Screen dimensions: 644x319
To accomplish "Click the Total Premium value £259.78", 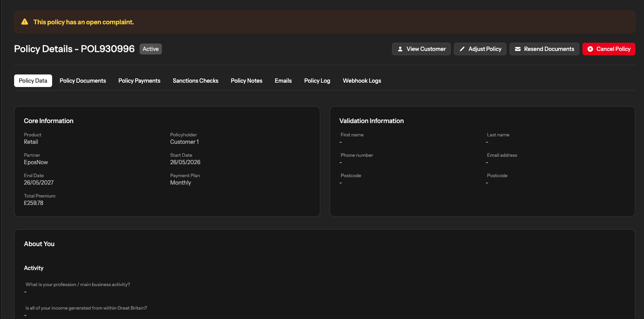I will (34, 203).
